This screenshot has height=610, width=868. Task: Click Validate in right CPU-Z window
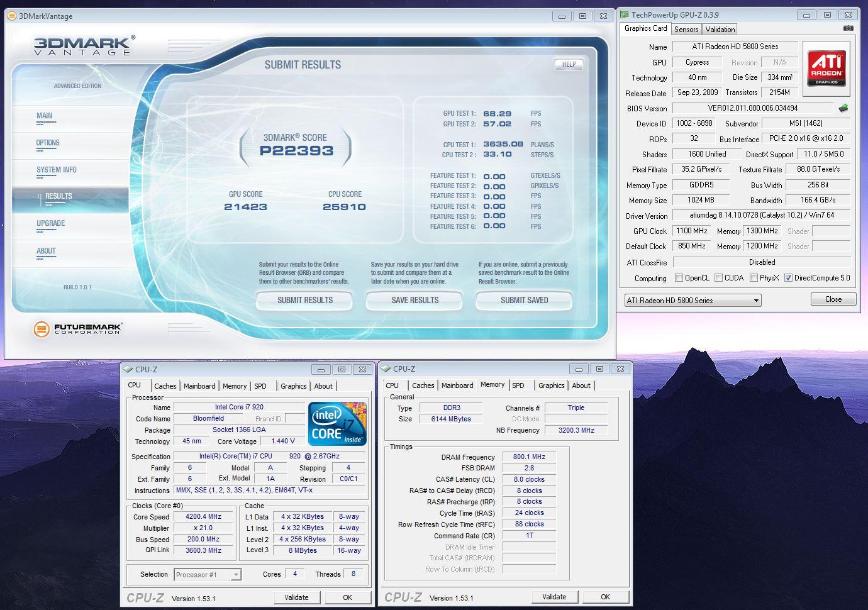[554, 597]
